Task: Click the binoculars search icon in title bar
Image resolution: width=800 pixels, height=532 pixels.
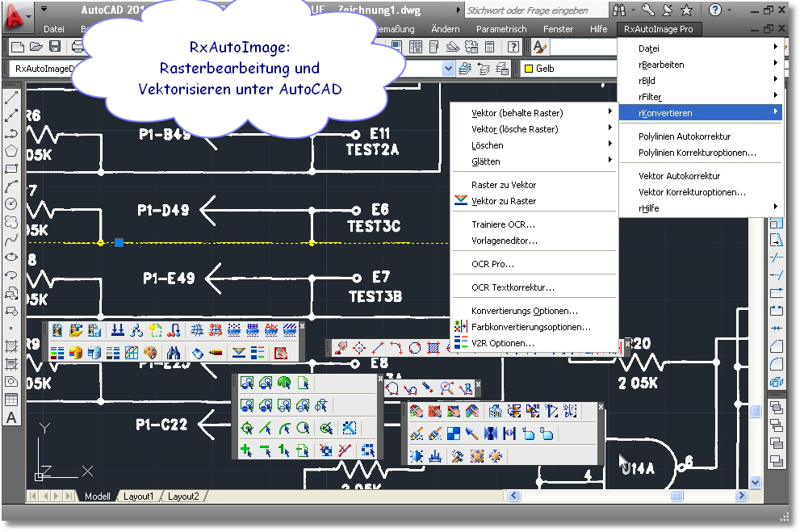Action: coord(619,10)
